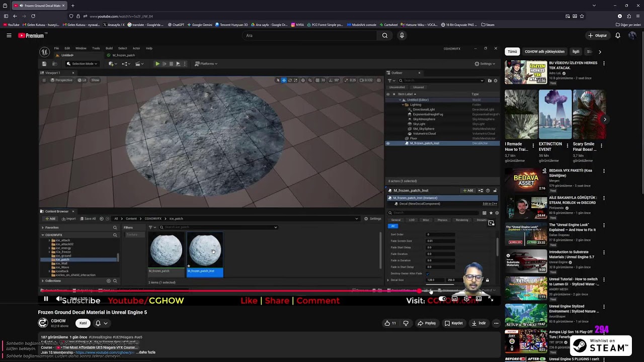Open the Unreal Build menu
The image size is (644, 362).
pos(109,48)
